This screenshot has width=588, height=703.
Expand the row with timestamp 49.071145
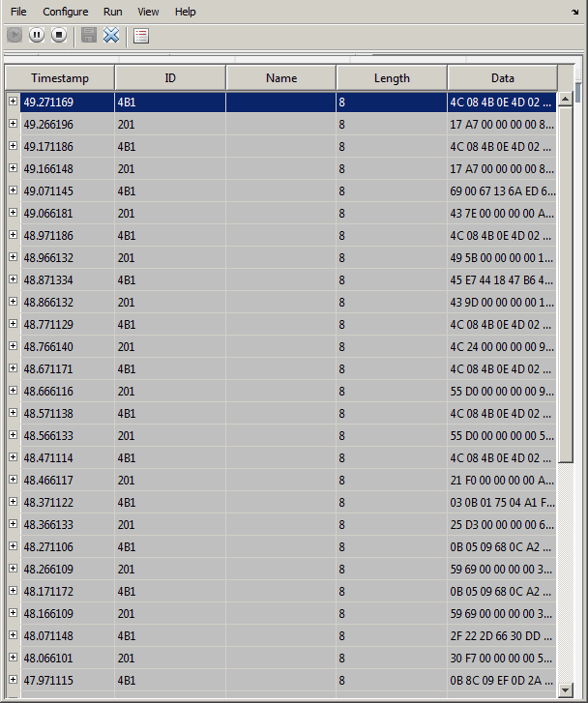tap(13, 190)
